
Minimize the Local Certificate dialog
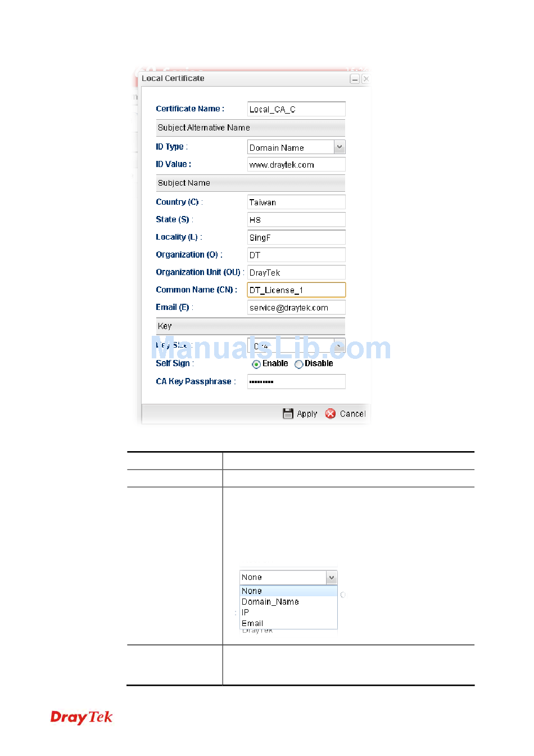[x=355, y=79]
